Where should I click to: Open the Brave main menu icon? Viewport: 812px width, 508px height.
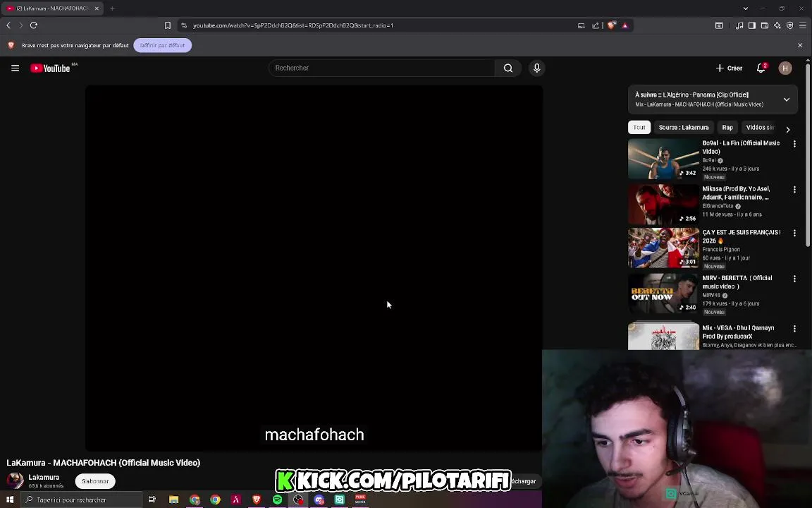[x=803, y=25]
